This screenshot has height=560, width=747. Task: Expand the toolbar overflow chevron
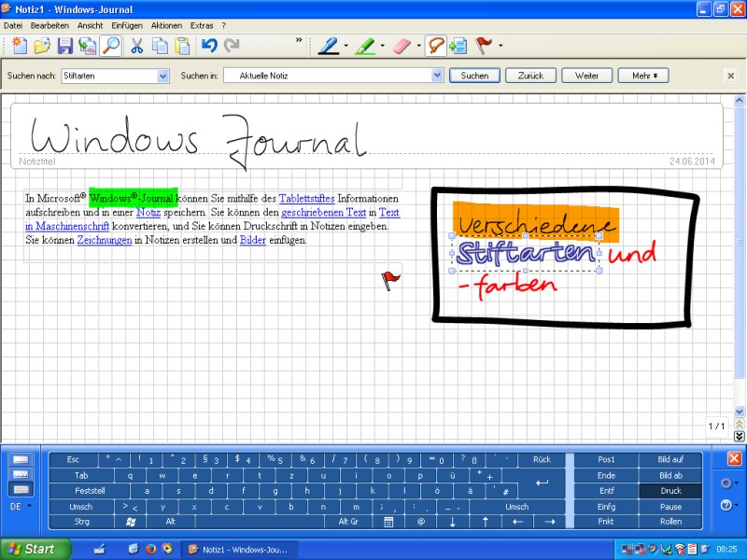[299, 40]
